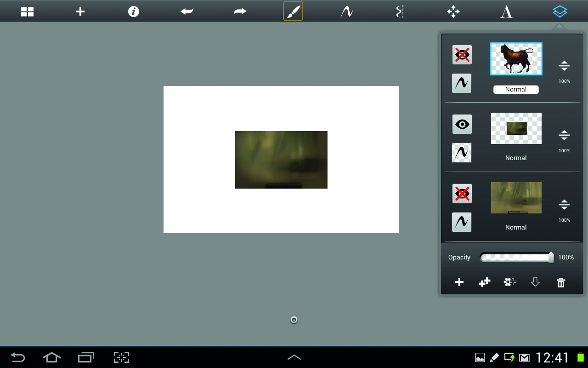Close the Layers panel via the layers icon
The image size is (588, 368).
click(x=560, y=12)
